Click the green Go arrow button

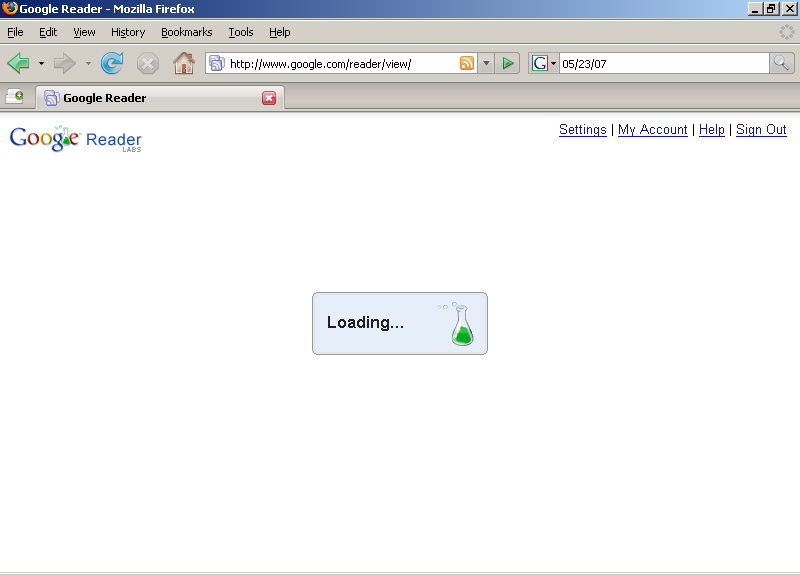pos(508,63)
